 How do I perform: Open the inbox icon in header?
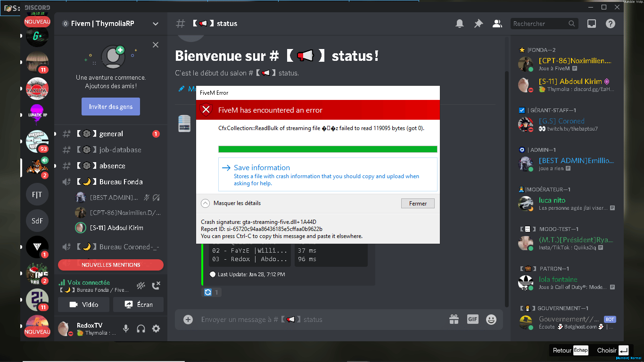click(591, 24)
